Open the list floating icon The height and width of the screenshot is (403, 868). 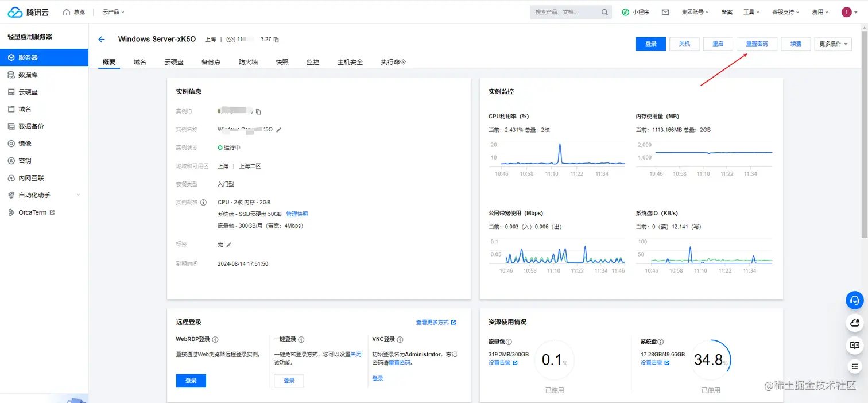pyautogui.click(x=855, y=366)
